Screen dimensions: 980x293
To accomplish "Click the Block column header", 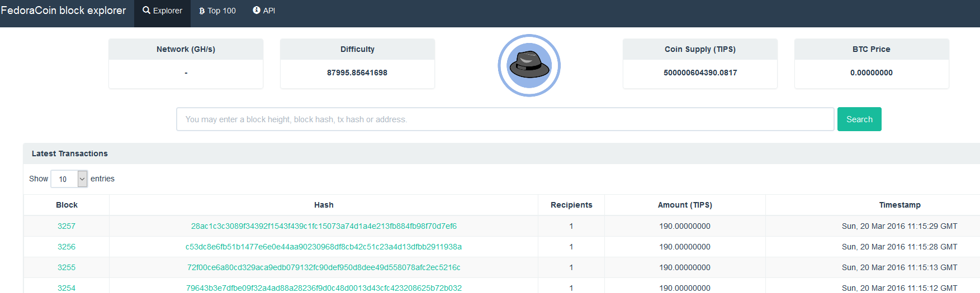I will [x=67, y=205].
